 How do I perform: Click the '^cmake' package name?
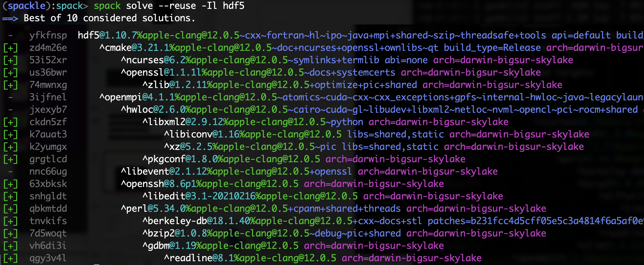click(x=115, y=48)
